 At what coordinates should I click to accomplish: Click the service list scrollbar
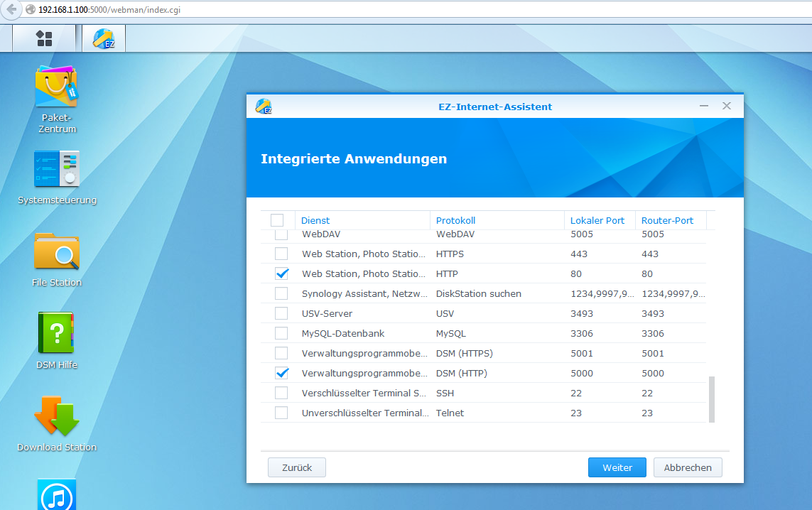(712, 399)
